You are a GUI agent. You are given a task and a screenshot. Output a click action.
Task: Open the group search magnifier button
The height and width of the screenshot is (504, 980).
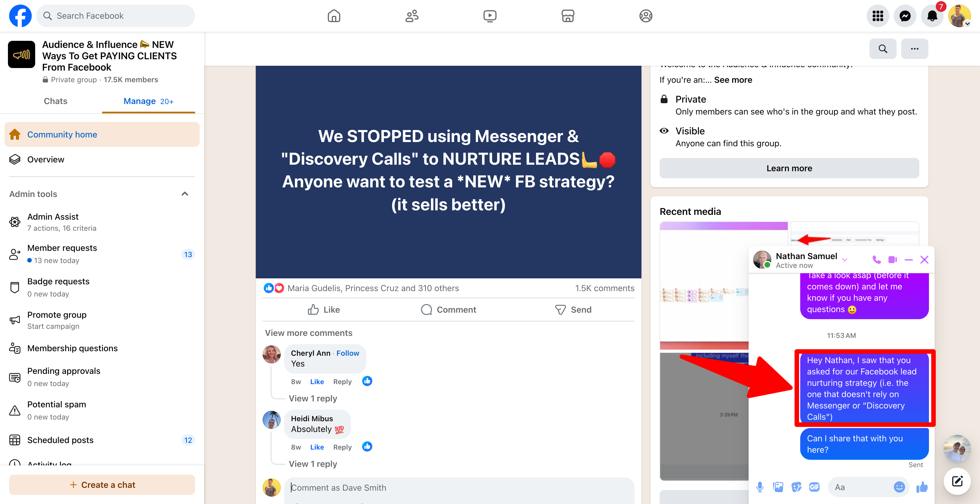(883, 49)
